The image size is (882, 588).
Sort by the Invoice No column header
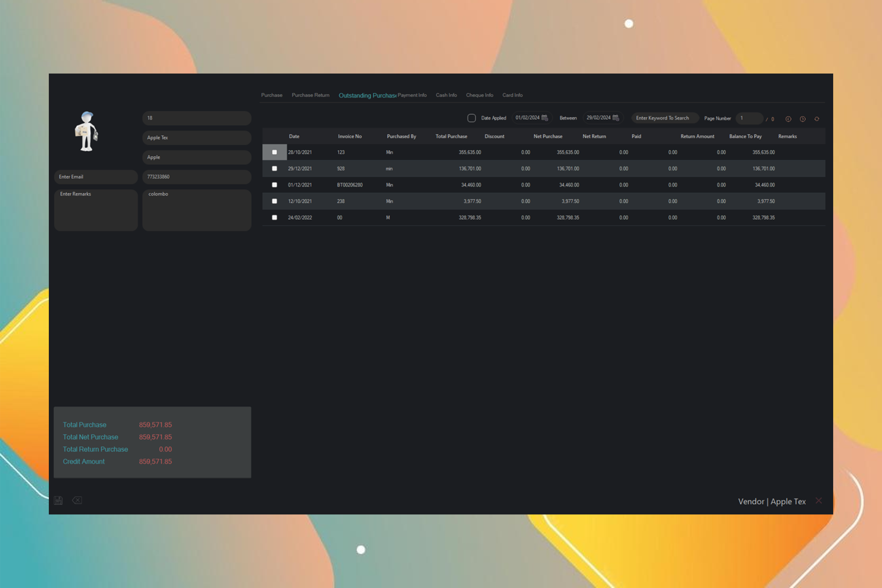(x=350, y=136)
